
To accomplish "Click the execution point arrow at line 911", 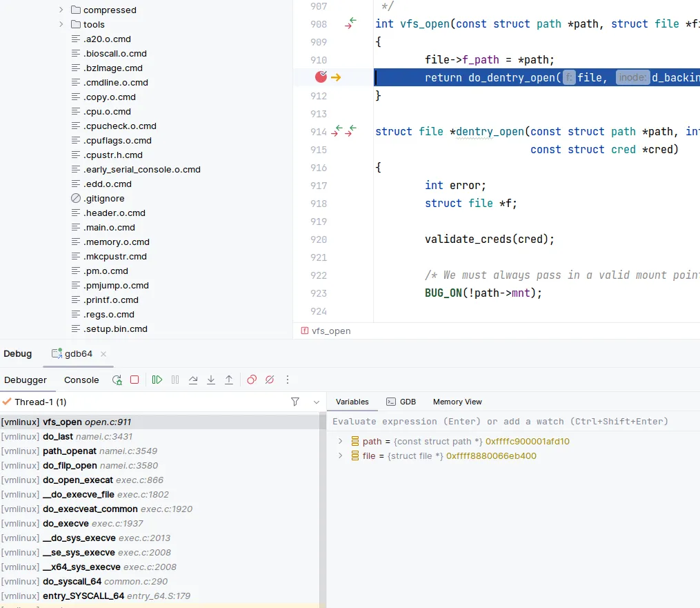I will pyautogui.click(x=336, y=78).
